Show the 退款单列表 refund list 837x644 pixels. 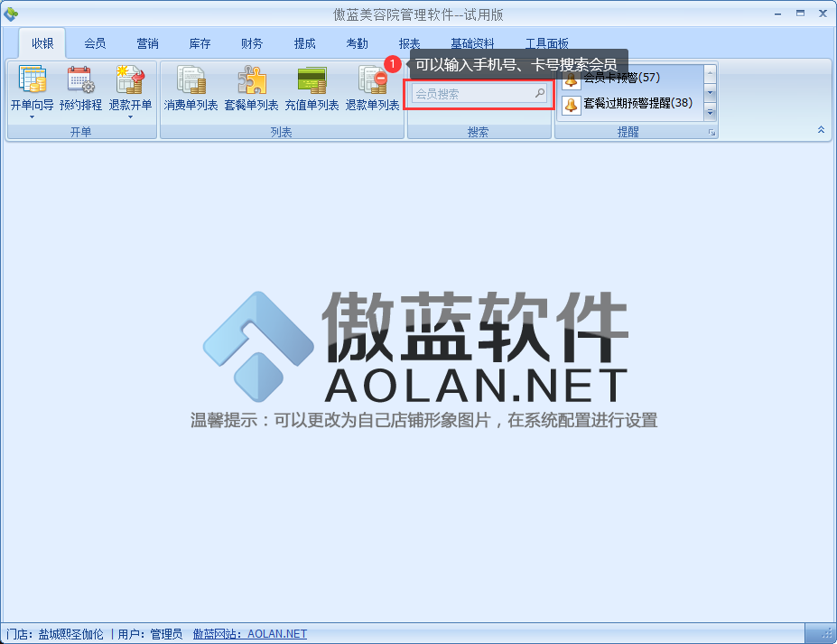(373, 89)
